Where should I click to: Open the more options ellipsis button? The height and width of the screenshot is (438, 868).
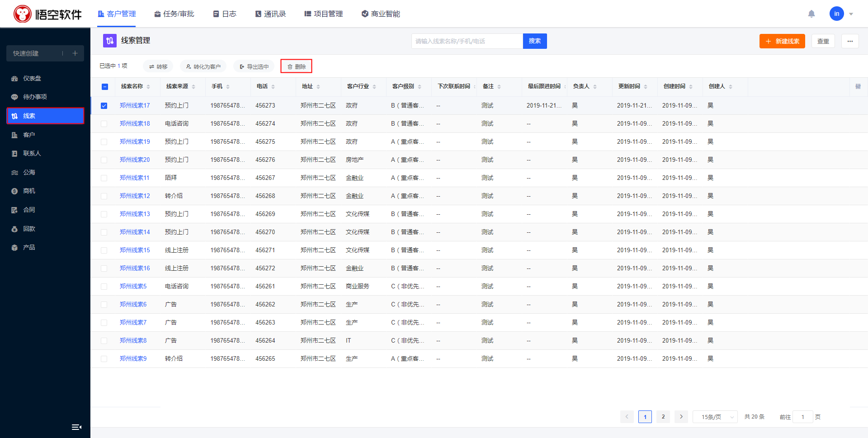tap(850, 41)
